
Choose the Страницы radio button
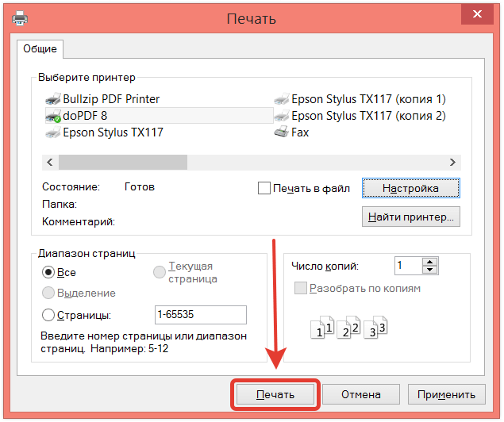tap(48, 315)
